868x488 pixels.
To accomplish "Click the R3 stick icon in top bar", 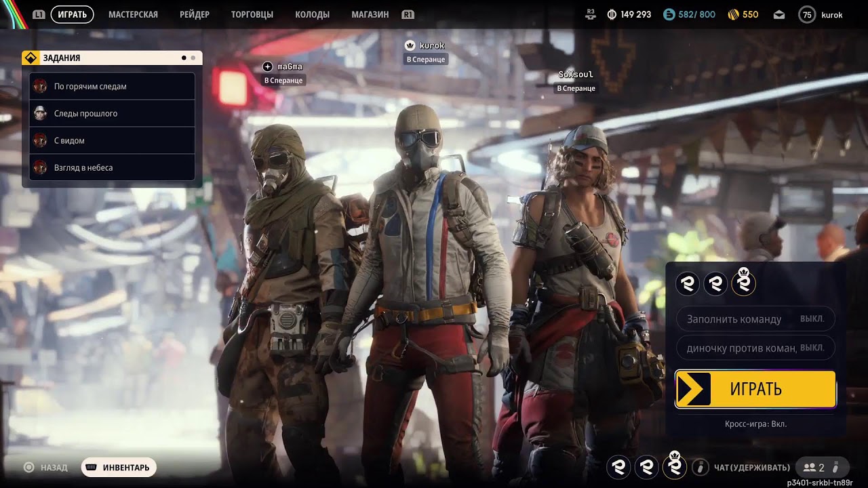I will pos(590,14).
